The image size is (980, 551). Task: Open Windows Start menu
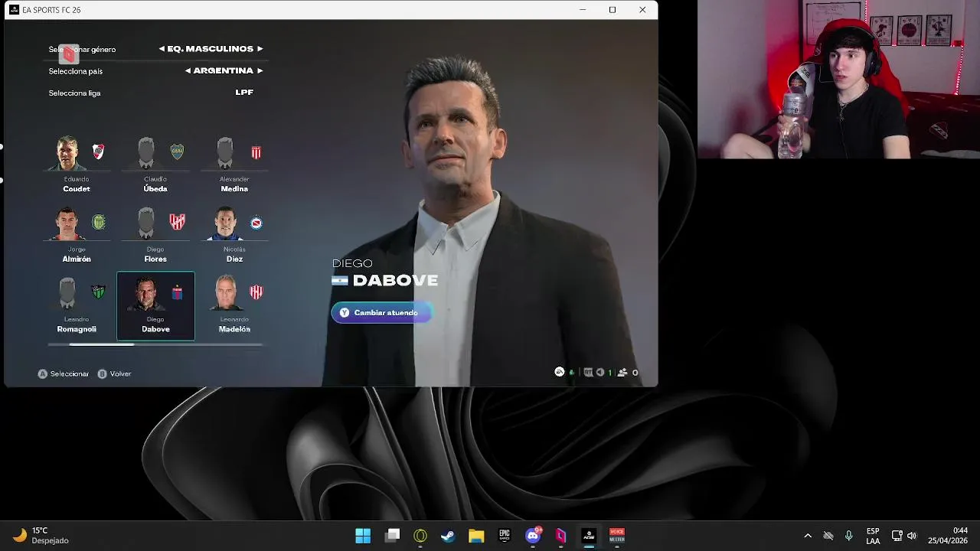point(363,536)
